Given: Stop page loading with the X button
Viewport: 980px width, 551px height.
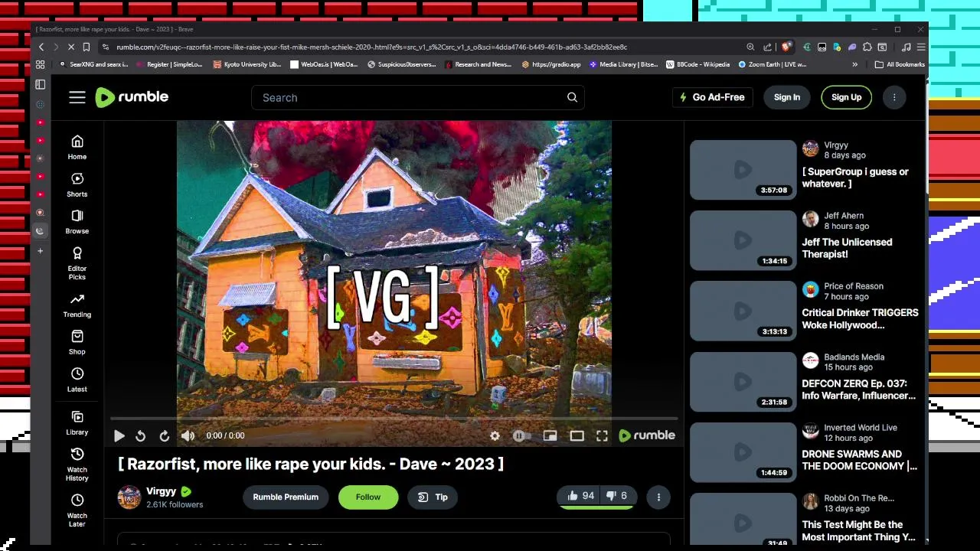Looking at the screenshot, I should tap(70, 47).
